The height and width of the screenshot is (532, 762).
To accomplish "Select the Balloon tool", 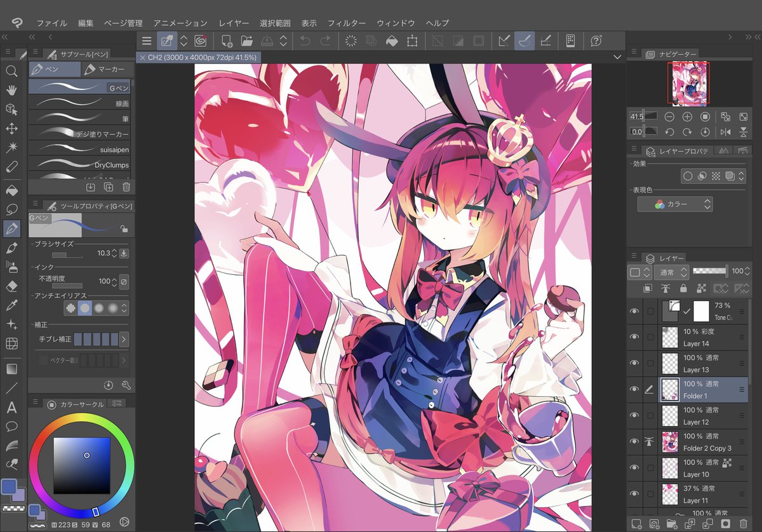I will 11,426.
